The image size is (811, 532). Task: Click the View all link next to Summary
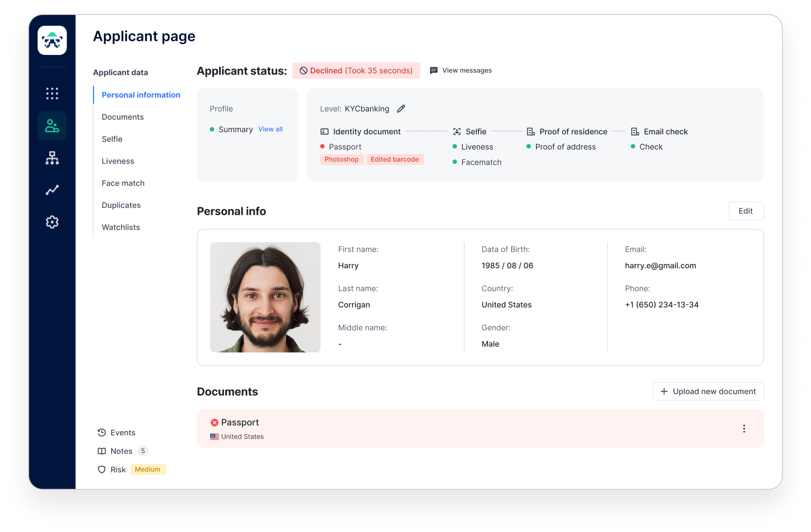point(270,129)
